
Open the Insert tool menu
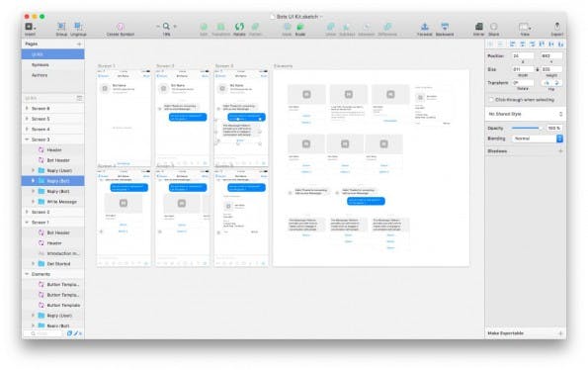coord(30,27)
